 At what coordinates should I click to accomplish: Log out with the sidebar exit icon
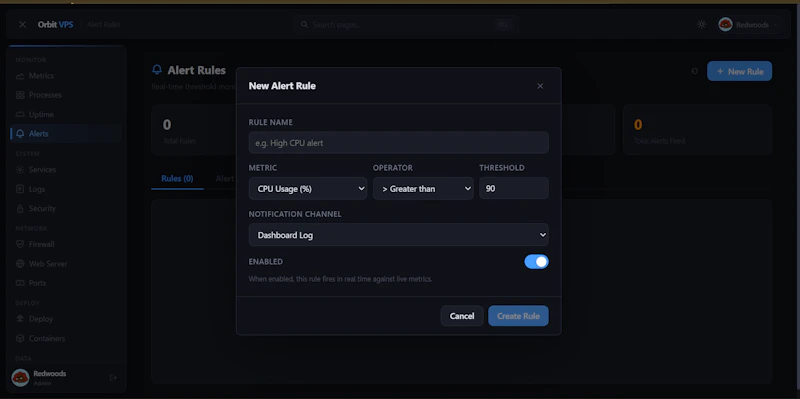pyautogui.click(x=113, y=378)
